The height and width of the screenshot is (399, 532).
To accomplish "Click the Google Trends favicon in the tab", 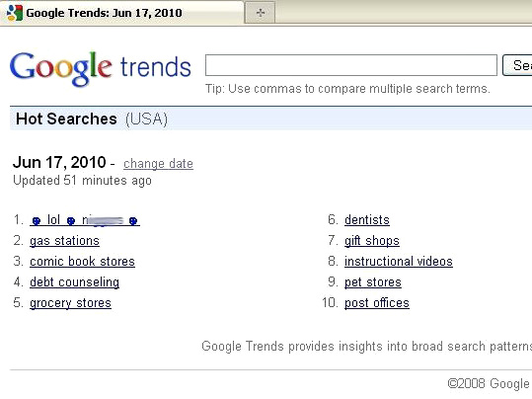I will pos(14,13).
